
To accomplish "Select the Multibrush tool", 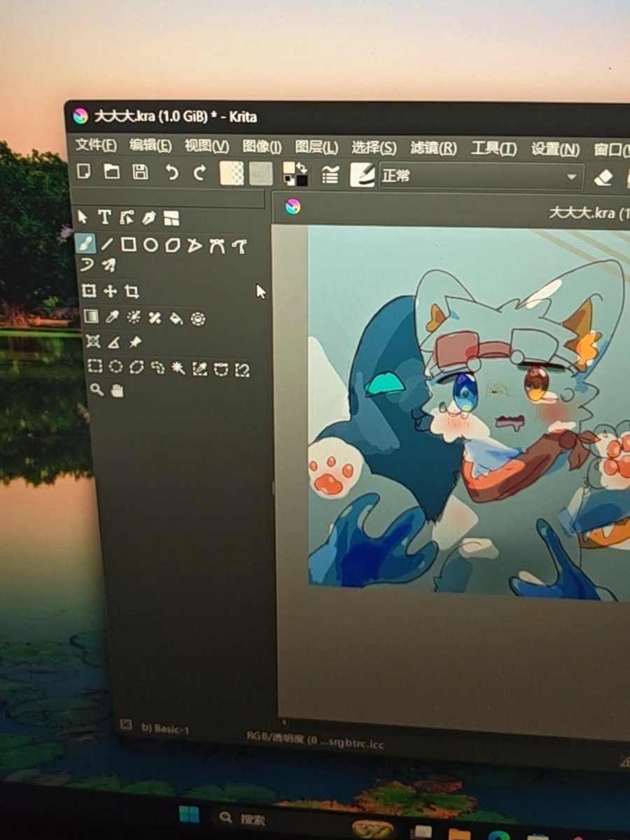I will (x=108, y=265).
